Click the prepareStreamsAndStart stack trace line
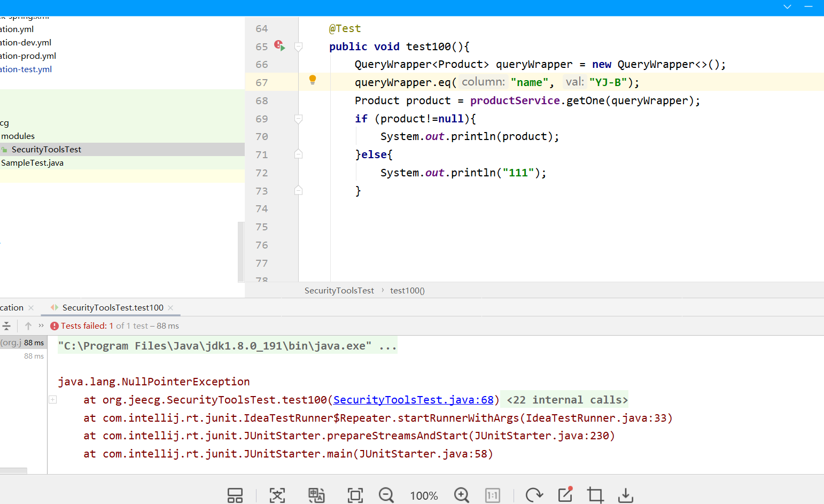The image size is (824, 504). pos(349,436)
